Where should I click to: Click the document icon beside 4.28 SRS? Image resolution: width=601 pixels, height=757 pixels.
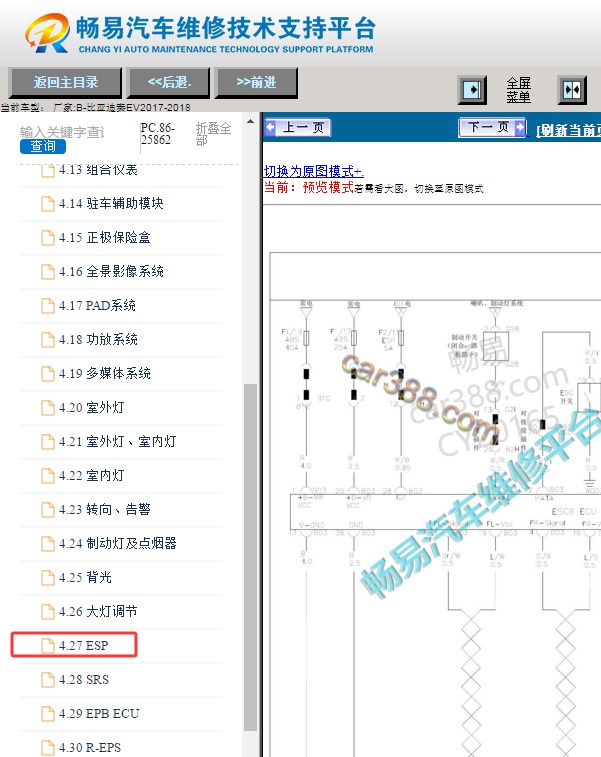(x=48, y=680)
